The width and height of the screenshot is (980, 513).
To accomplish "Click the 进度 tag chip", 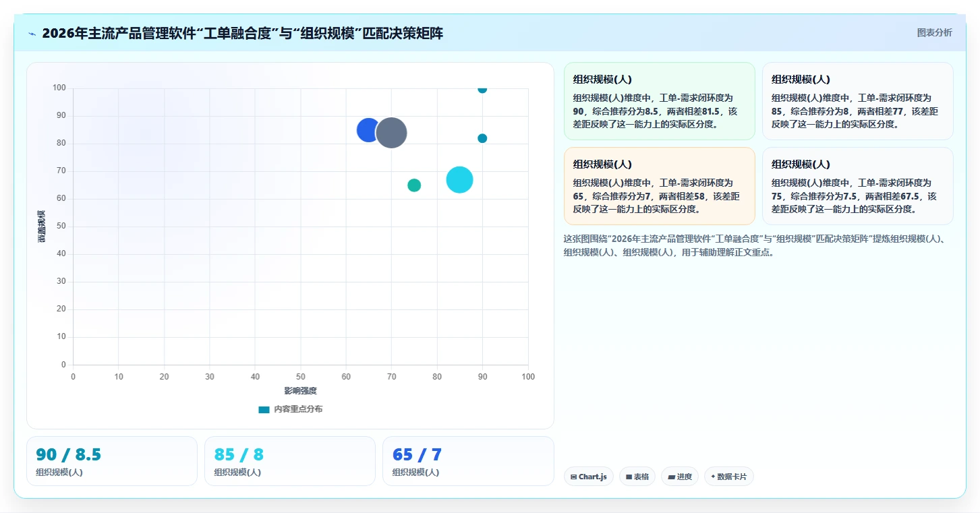I will [680, 477].
